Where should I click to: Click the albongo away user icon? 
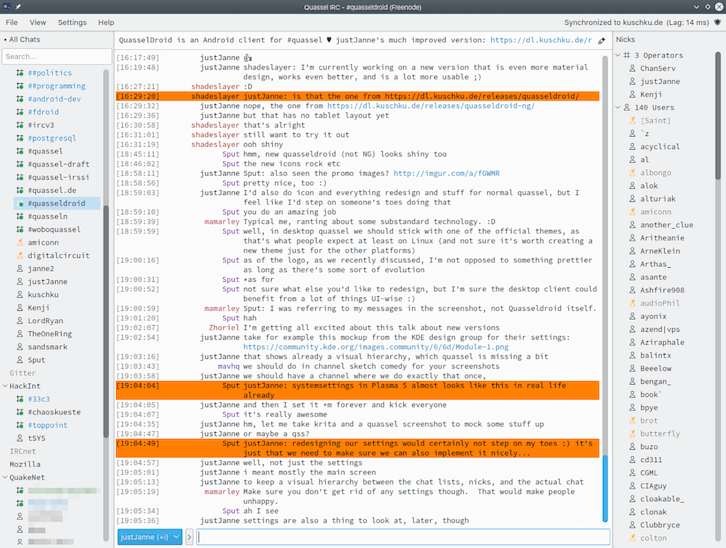pos(632,173)
